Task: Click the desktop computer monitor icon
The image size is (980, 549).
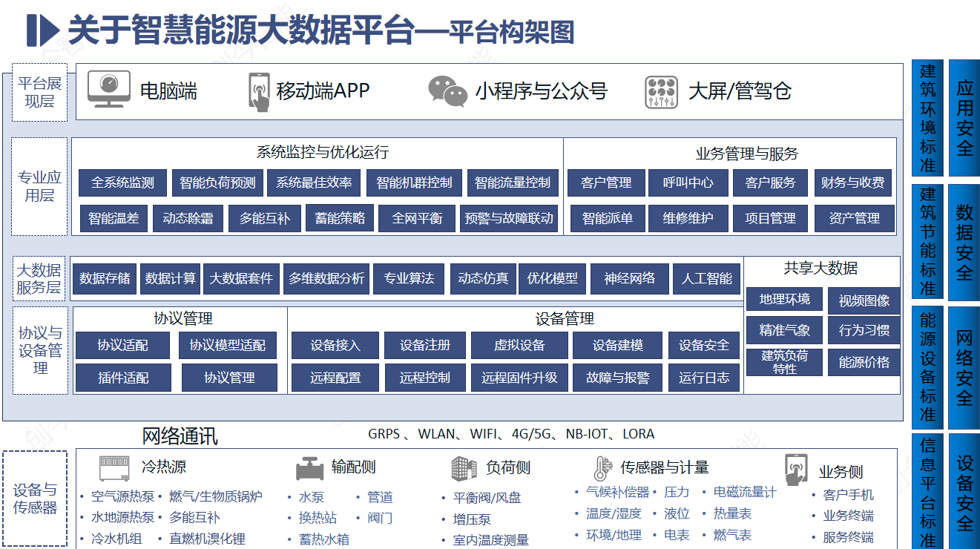Action: (x=109, y=90)
